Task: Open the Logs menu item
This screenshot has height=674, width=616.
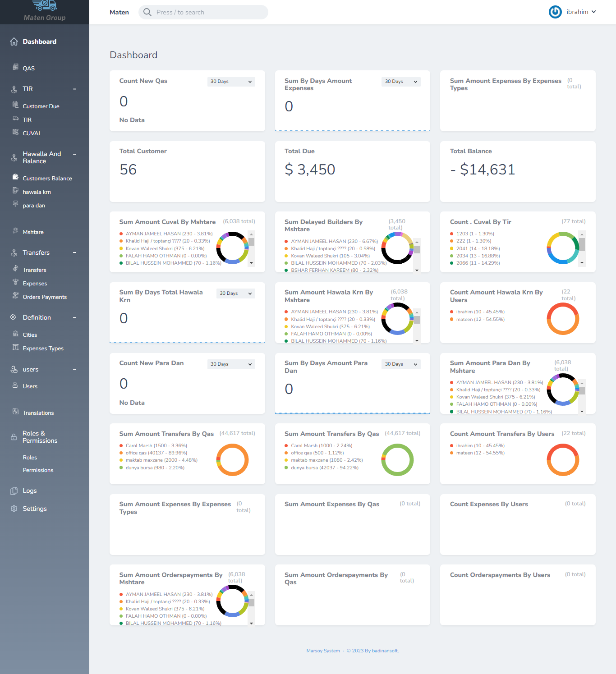Action: coord(30,491)
